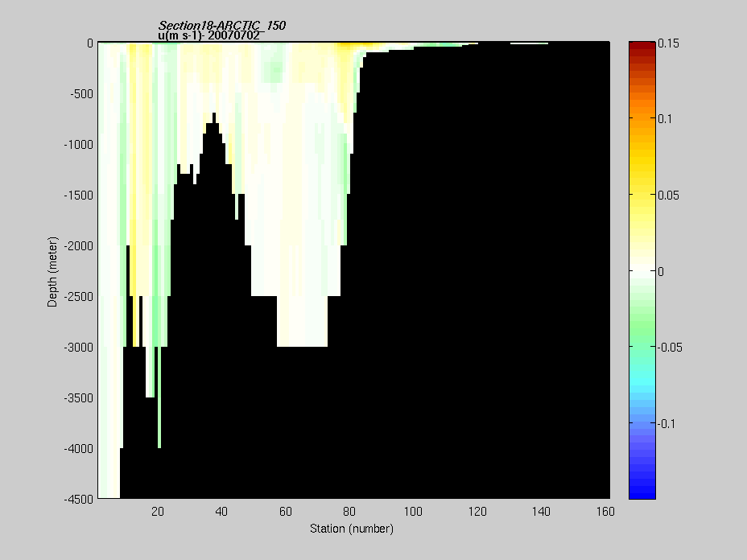Click the colorbar label '0.15'
The width and height of the screenshot is (747, 560).
point(668,43)
